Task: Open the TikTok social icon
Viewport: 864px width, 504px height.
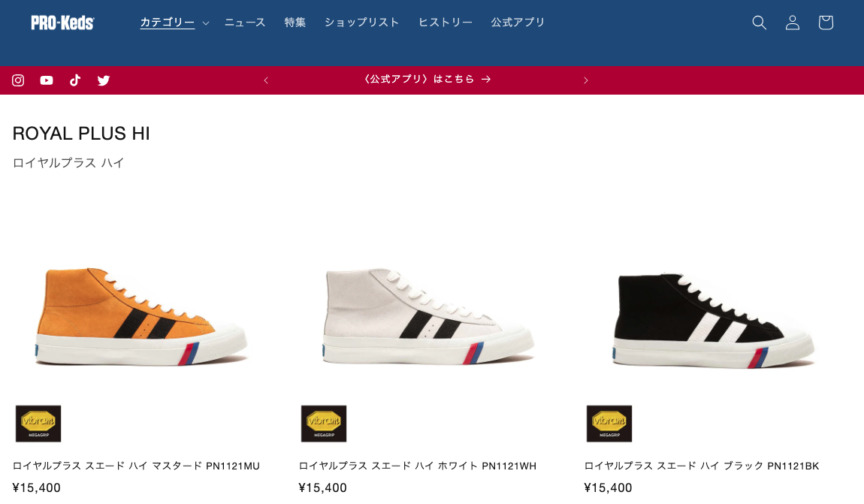Action: coord(75,80)
